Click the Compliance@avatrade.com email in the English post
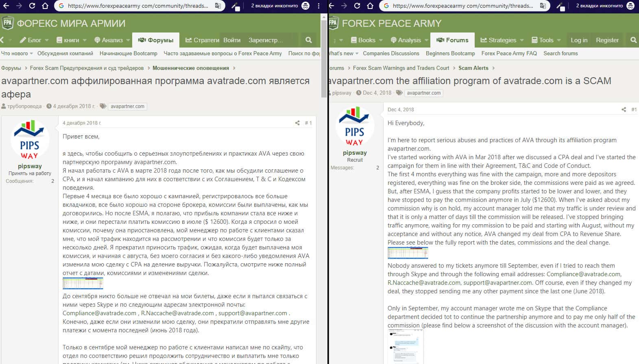The image size is (639, 364). pos(584,274)
